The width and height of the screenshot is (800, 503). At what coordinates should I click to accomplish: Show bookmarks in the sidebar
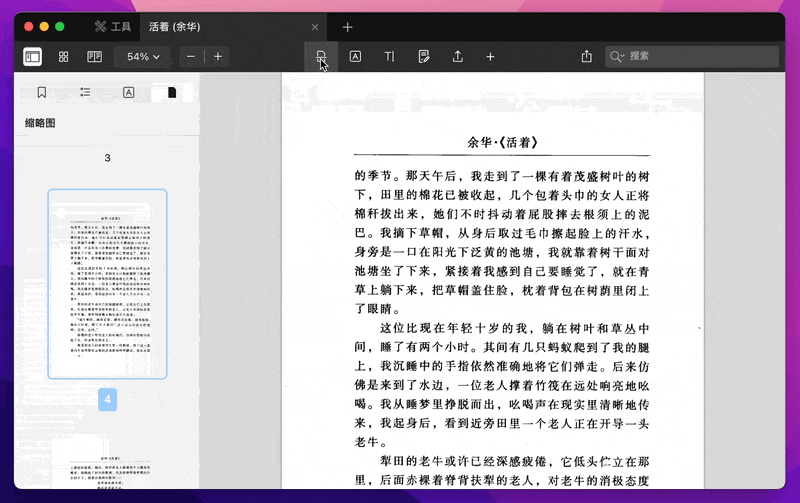point(42,92)
